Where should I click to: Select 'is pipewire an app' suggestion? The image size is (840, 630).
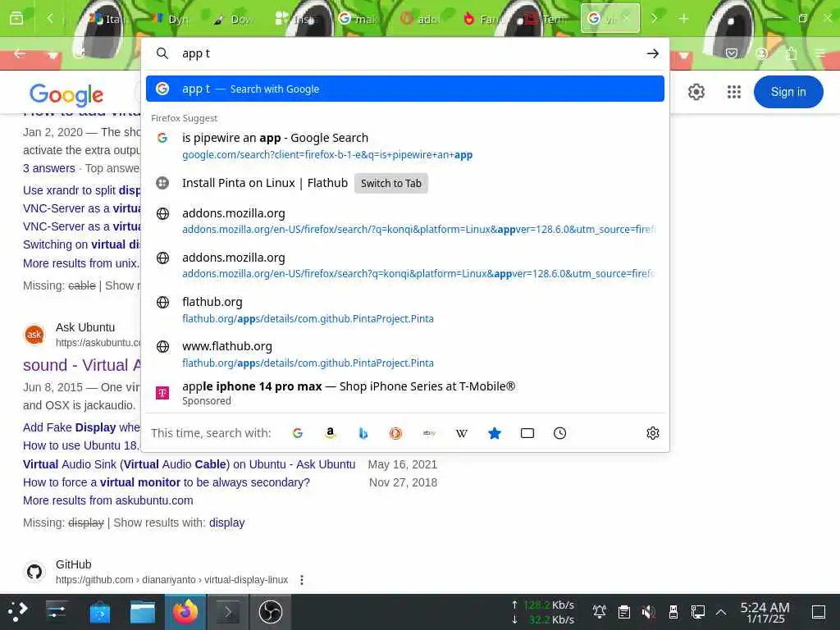click(x=405, y=146)
